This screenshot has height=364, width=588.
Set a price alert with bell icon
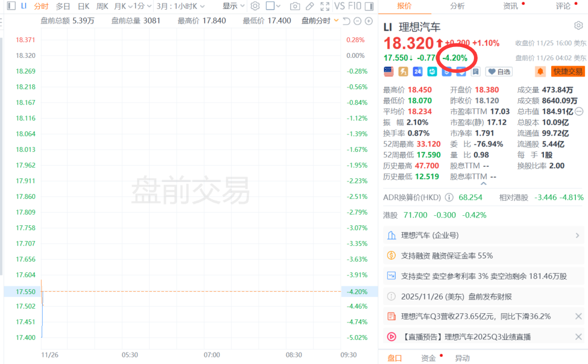click(x=540, y=71)
